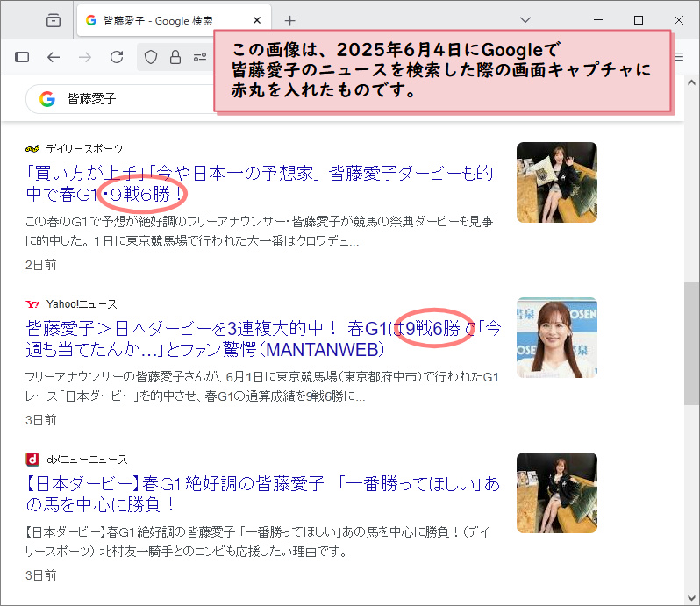The height and width of the screenshot is (606, 700).
Task: Click the 3日前 timestamp under Yahoo!ニュース article
Action: (x=41, y=420)
